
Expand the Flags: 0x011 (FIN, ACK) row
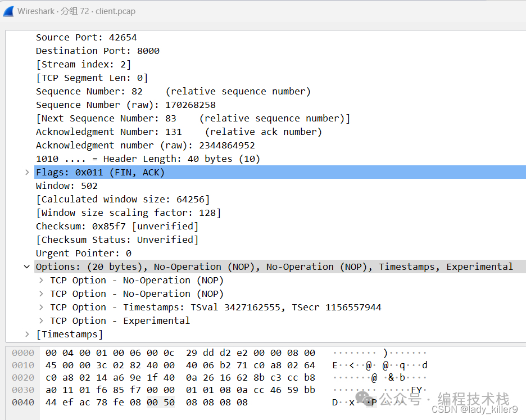click(x=26, y=172)
